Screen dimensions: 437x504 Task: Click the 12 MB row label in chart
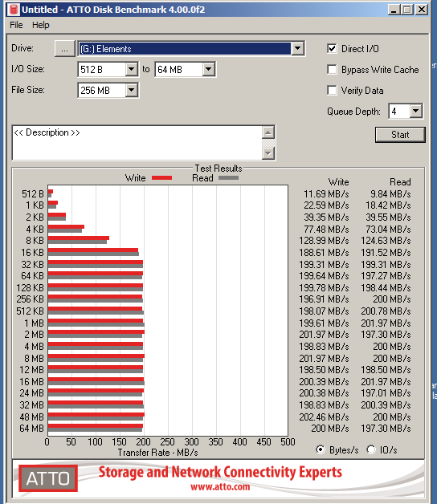31,370
